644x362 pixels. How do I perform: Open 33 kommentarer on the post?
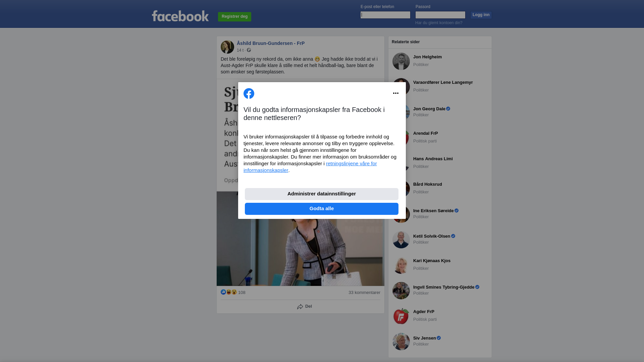point(364,293)
